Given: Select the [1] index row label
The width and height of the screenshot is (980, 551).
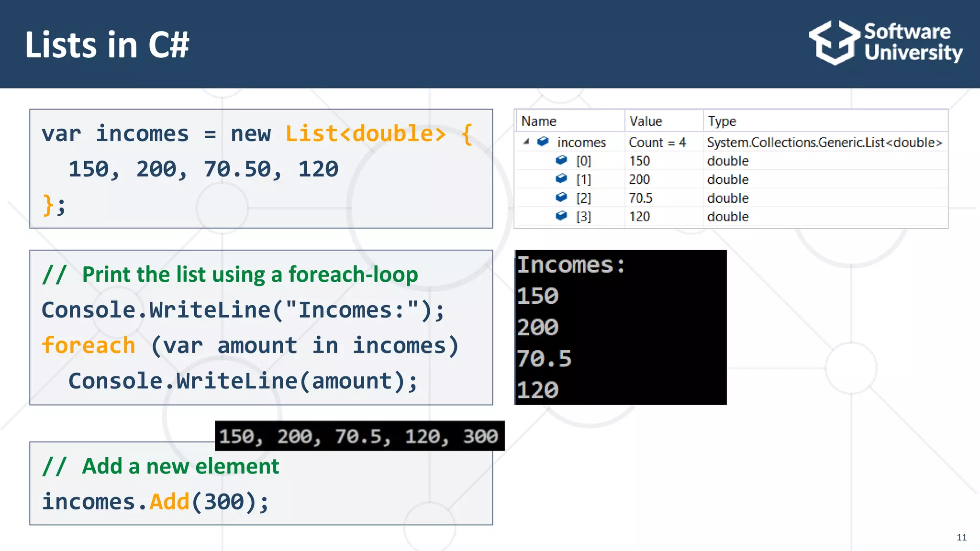Looking at the screenshot, I should (584, 180).
